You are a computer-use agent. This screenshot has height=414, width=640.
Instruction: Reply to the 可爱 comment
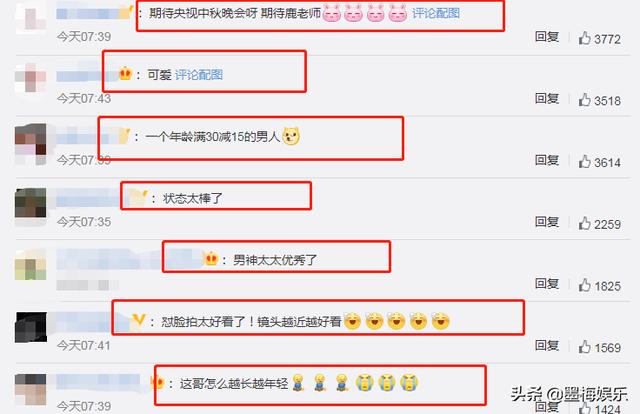point(547,98)
